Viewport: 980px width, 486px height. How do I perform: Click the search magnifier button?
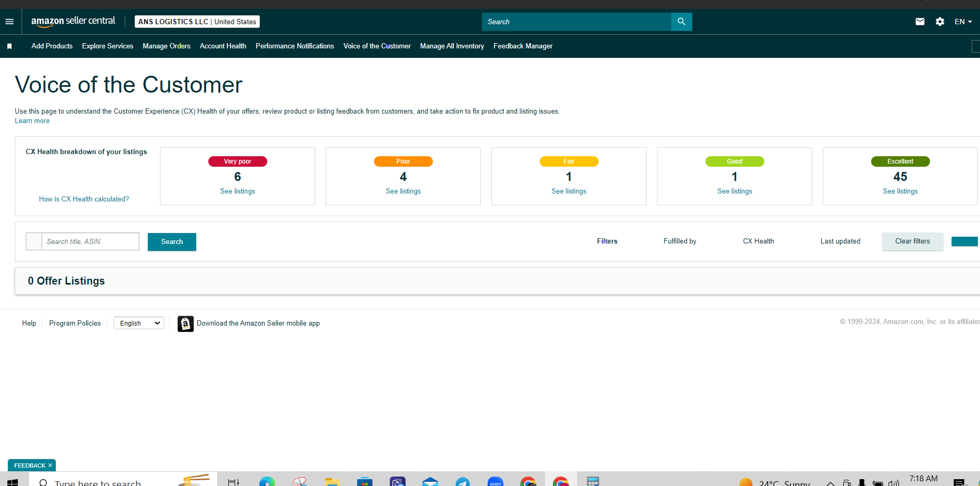click(681, 22)
